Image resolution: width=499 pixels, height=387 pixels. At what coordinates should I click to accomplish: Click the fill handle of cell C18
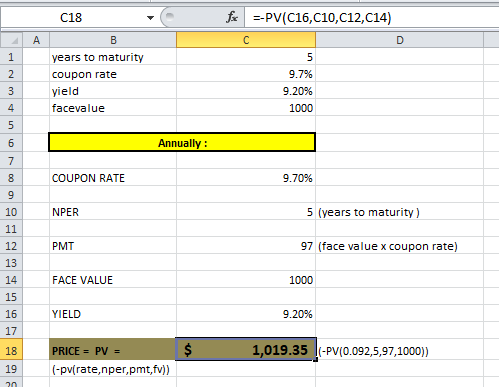coord(315,360)
